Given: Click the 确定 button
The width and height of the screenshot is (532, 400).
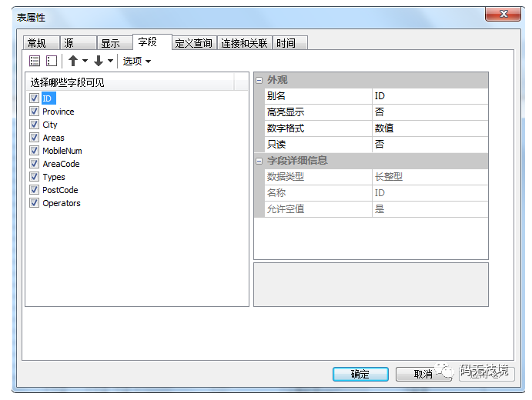Looking at the screenshot, I should coord(360,375).
